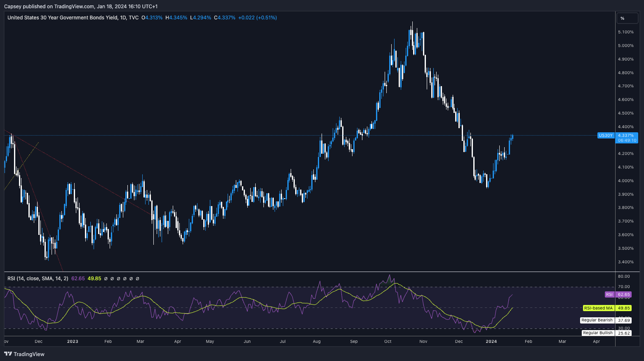The image size is (644, 361).
Task: Click the Regular Bearish label tag
Action: [x=597, y=320]
